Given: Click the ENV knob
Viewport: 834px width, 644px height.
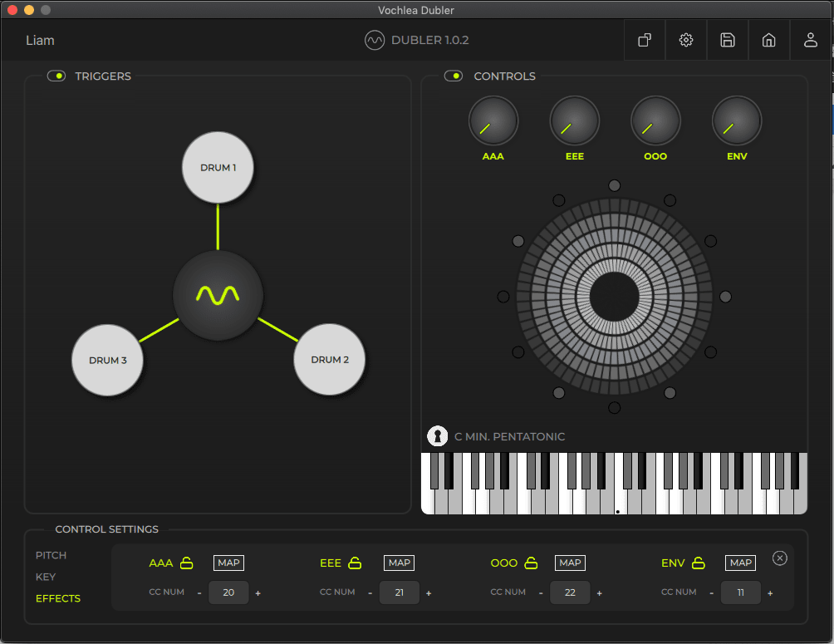Looking at the screenshot, I should pos(737,120).
